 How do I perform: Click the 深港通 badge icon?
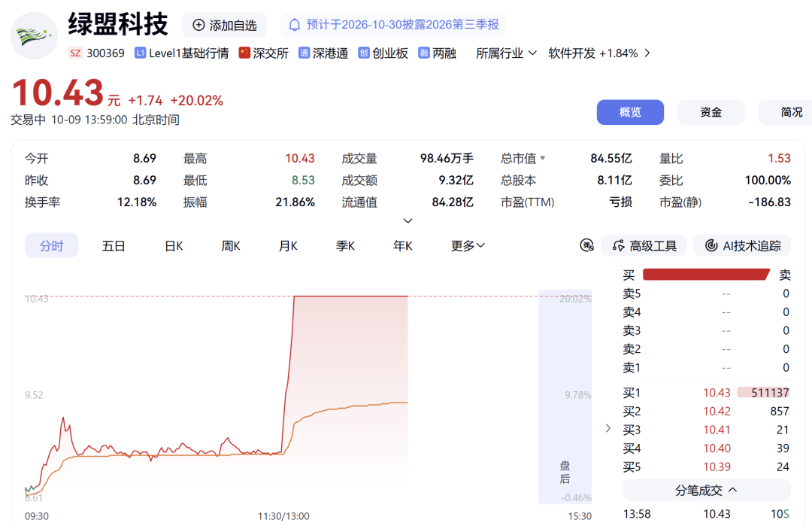click(x=304, y=53)
